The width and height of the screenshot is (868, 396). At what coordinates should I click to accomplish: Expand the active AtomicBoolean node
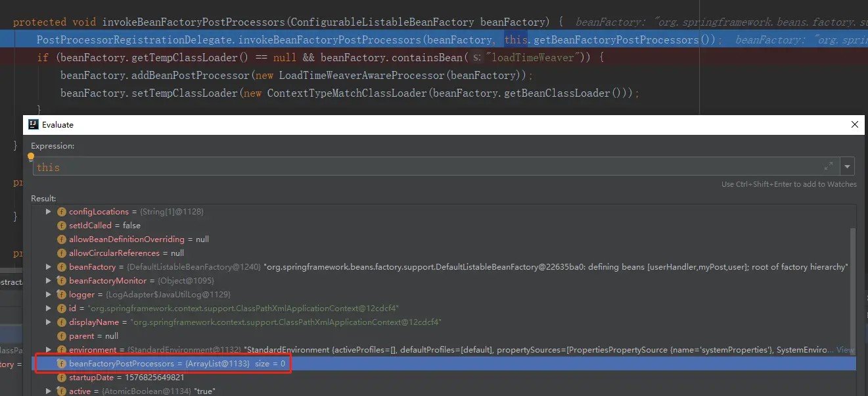[48, 391]
